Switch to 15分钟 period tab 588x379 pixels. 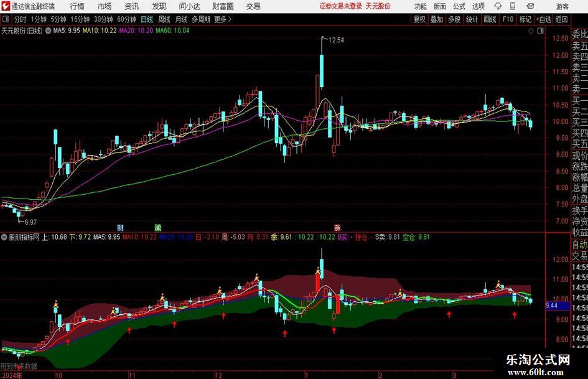(80, 19)
